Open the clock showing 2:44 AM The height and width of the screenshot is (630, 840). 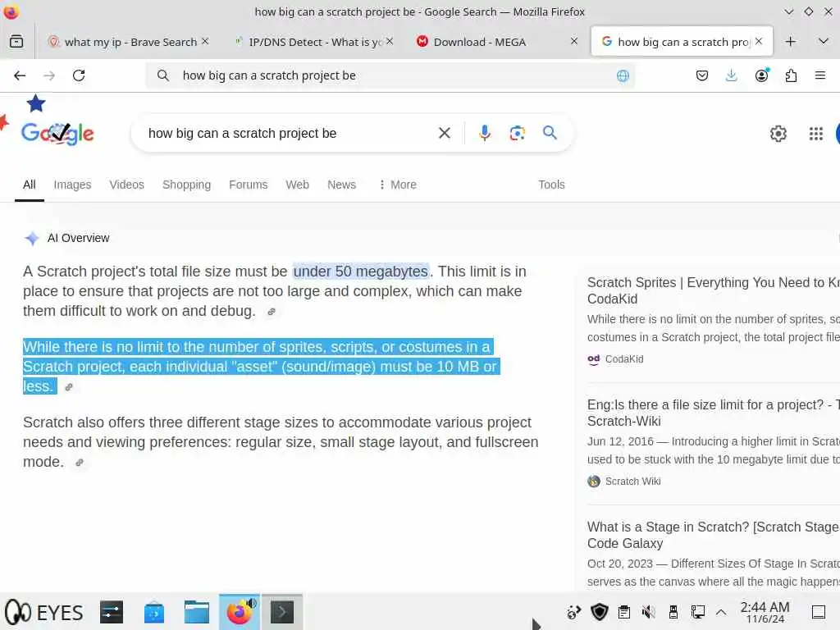tap(765, 612)
